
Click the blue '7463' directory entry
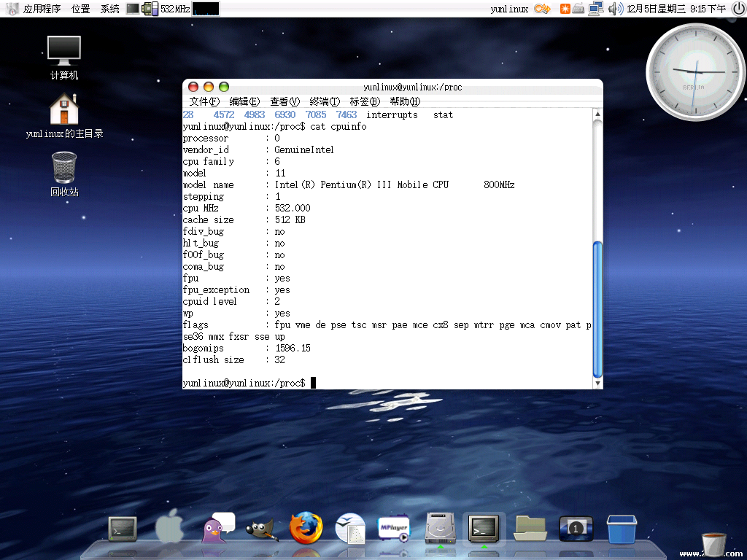point(347,114)
